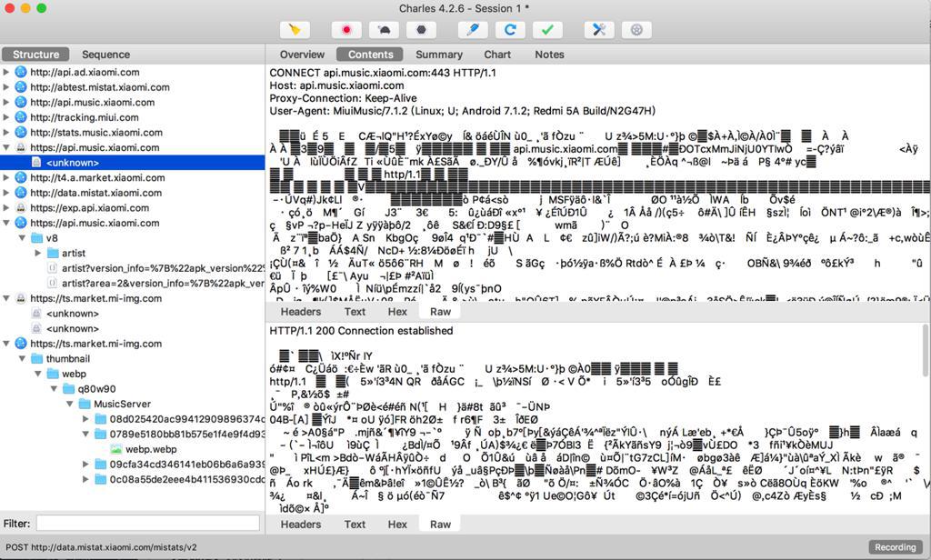
Task: Collapse the MusicServer folder
Action: click(x=69, y=404)
